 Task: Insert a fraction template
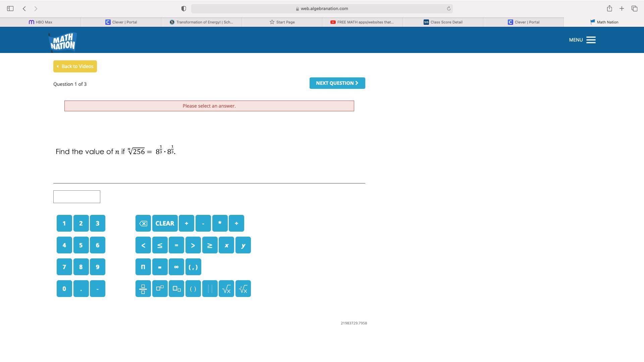pyautogui.click(x=143, y=289)
